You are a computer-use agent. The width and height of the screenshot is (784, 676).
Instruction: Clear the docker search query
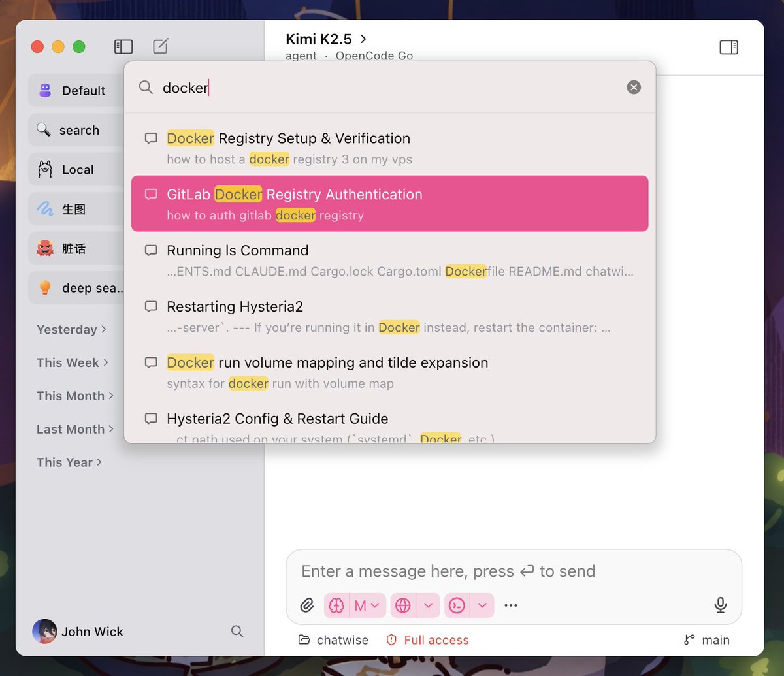(x=634, y=88)
